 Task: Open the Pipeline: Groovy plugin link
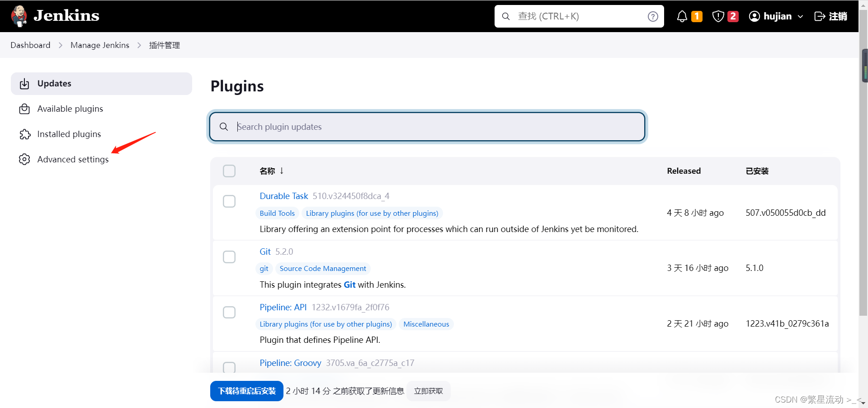[290, 363]
